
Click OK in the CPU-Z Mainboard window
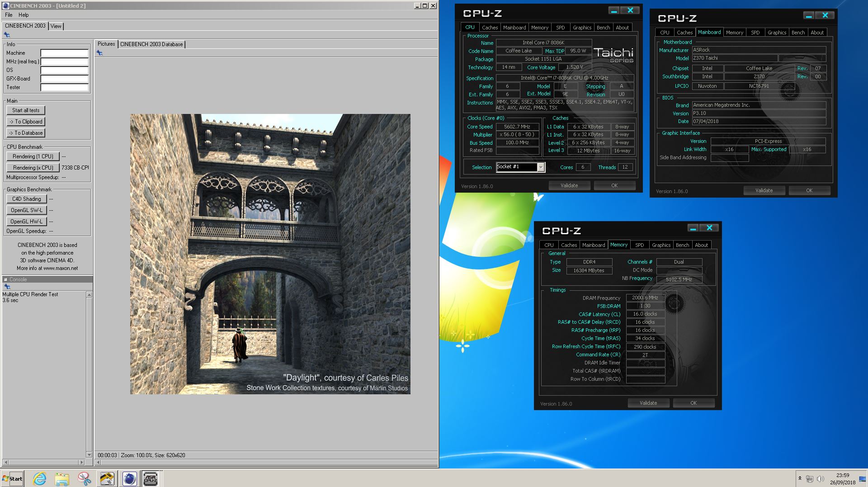809,190
